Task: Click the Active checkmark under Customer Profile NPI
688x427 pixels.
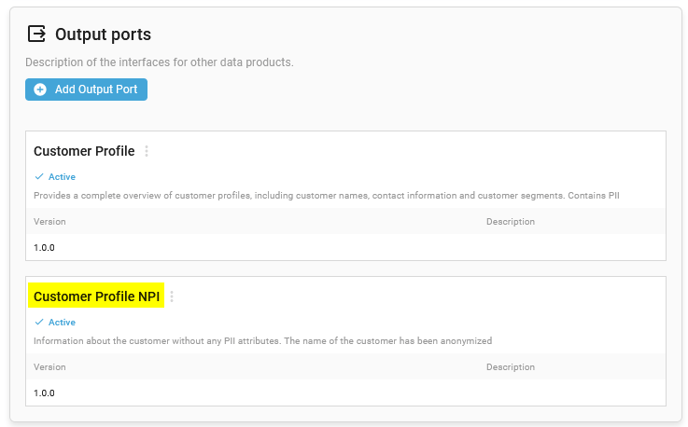Action: [x=39, y=322]
